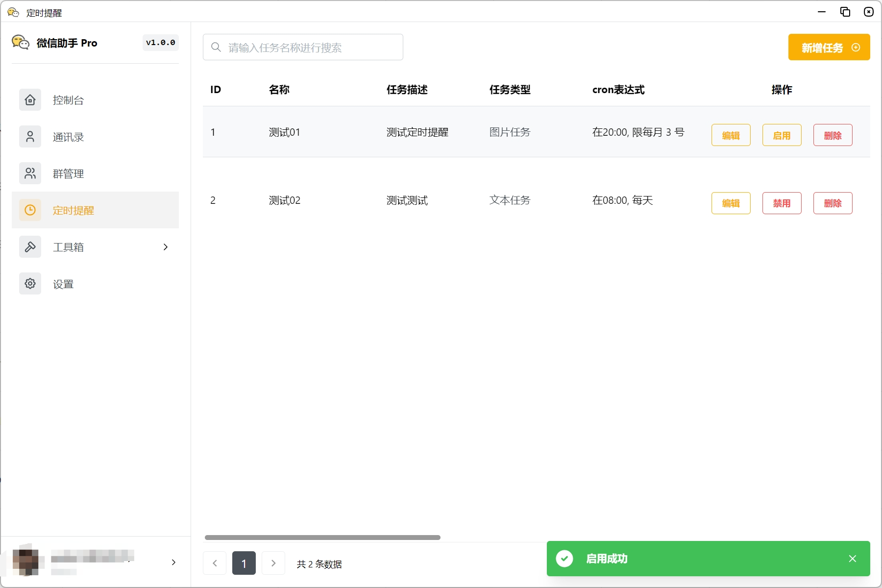The width and height of the screenshot is (882, 588).
Task: Go to next page with right arrow
Action: [273, 563]
